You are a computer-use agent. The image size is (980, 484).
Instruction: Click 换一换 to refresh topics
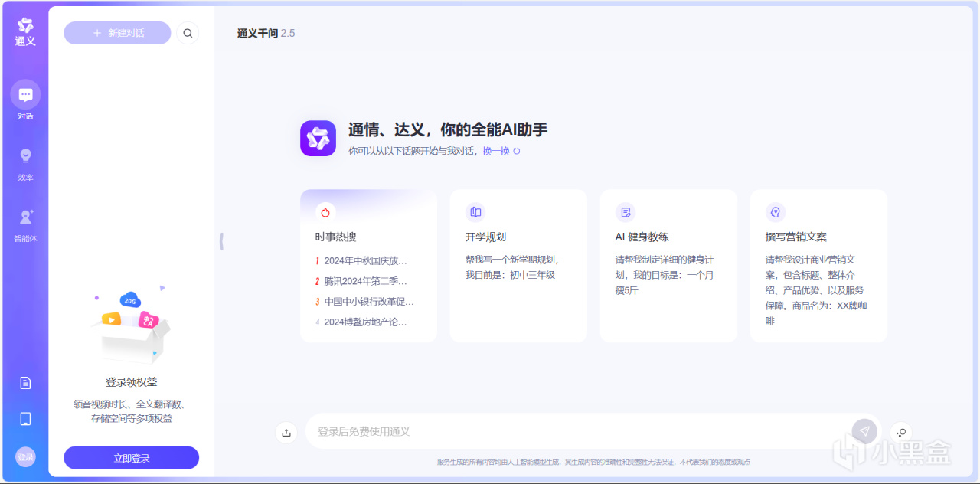[501, 151]
